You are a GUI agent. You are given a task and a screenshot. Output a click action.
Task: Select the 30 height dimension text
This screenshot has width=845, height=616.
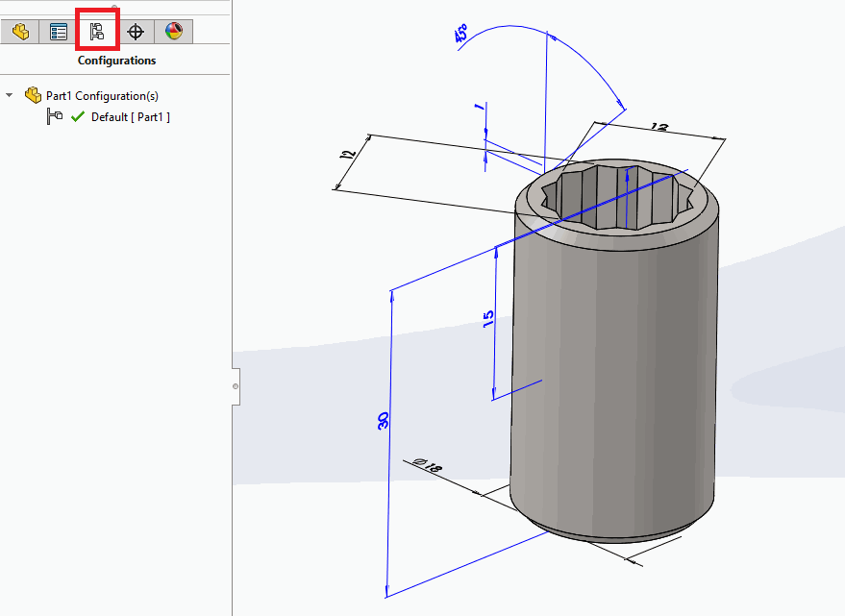point(383,420)
